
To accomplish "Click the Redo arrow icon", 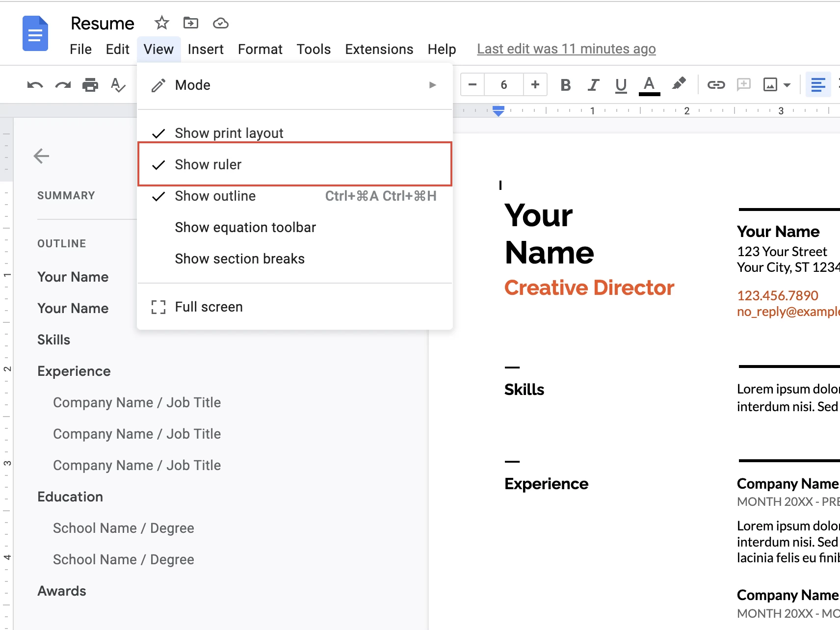I will tap(63, 85).
